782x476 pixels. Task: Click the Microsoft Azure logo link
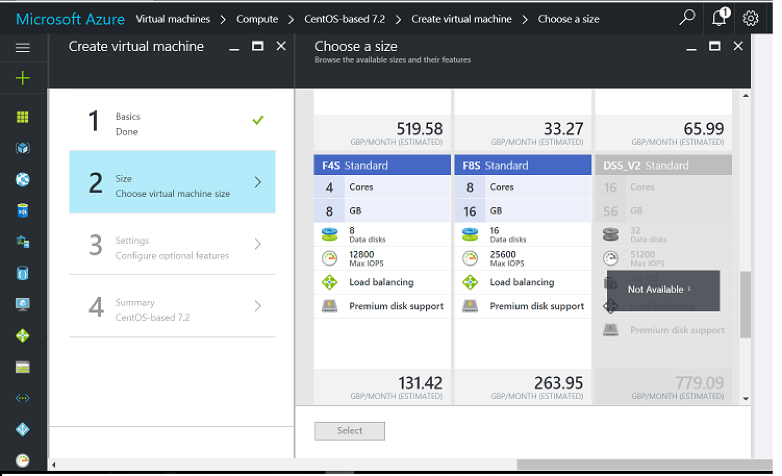[x=70, y=19]
